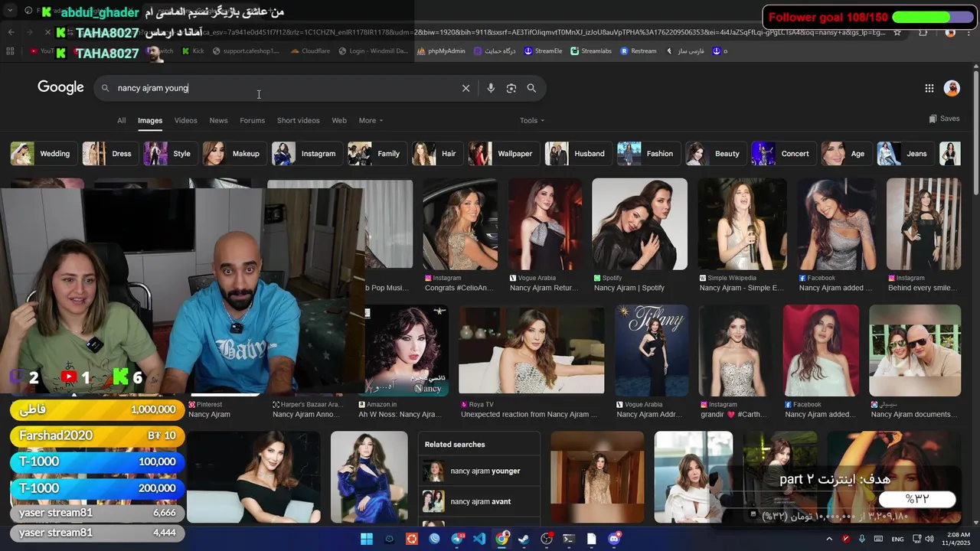980x551 pixels.
Task: Open Telegram from the taskbar
Action: [458, 539]
